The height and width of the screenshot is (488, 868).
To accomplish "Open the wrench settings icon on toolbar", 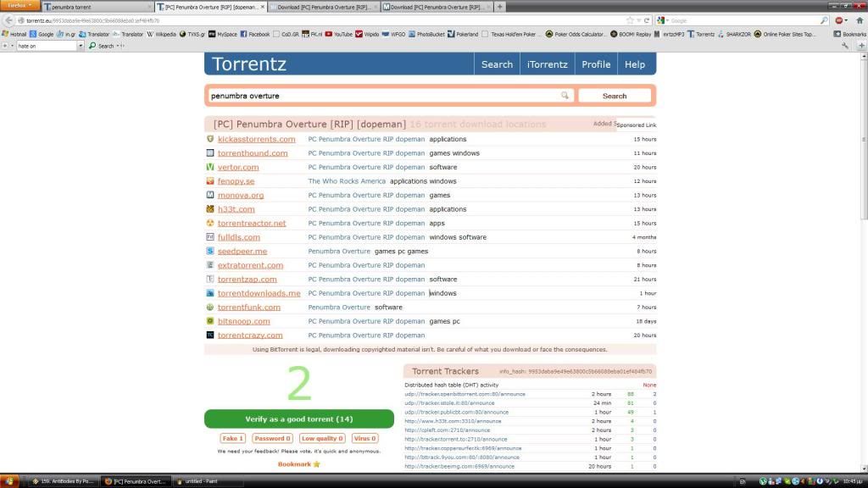I will coord(845,46).
